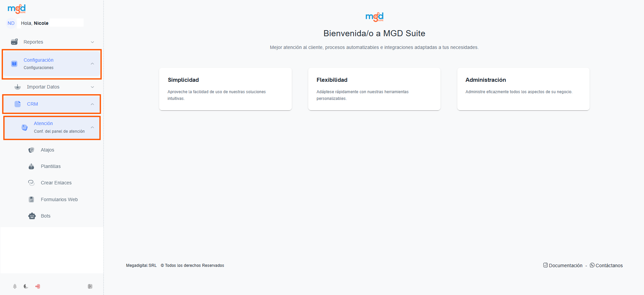644x295 pixels.
Task: Click the ND user avatar
Action: click(11, 23)
